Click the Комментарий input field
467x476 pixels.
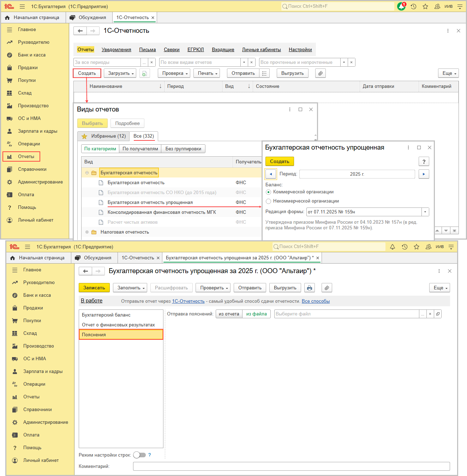[291, 466]
